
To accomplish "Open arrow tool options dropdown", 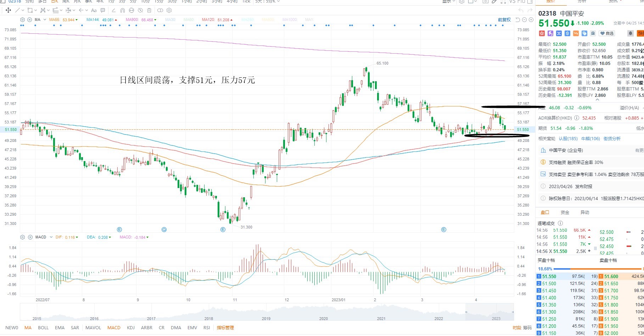I will (86, 10).
